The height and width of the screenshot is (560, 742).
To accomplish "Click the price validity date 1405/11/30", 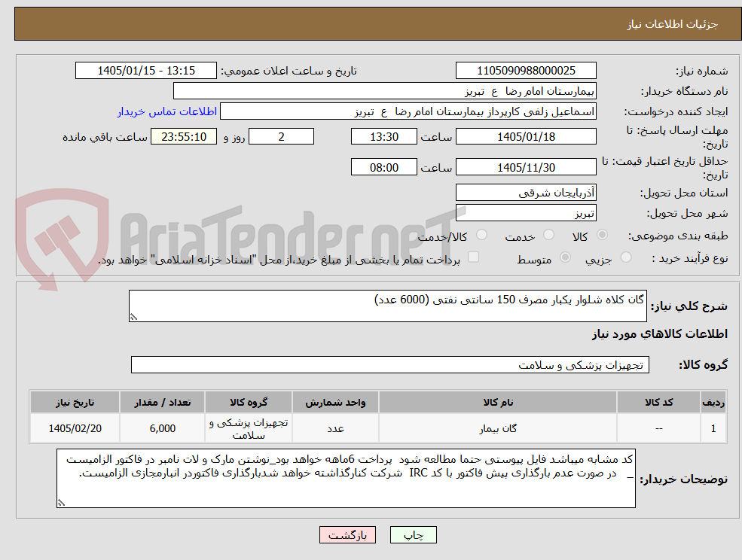I will 526,167.
